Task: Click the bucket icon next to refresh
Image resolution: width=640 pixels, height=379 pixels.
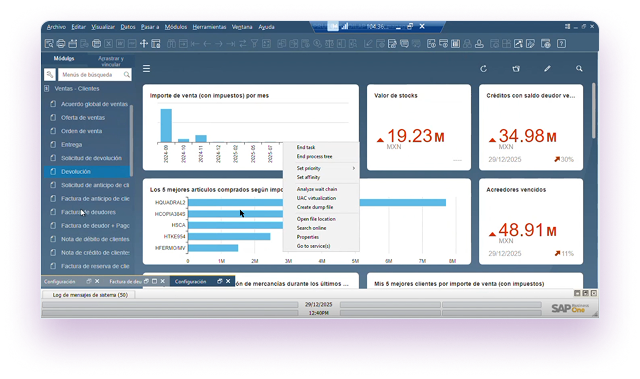Action: (516, 69)
